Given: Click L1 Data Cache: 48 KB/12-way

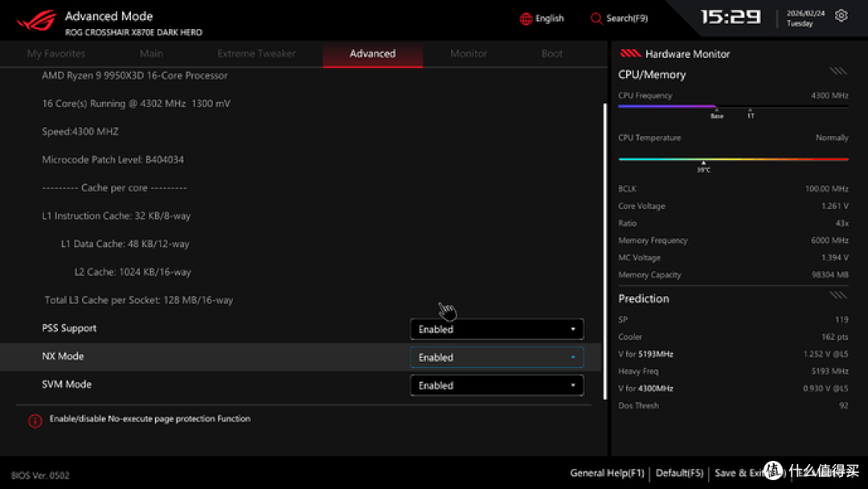Looking at the screenshot, I should pos(125,244).
